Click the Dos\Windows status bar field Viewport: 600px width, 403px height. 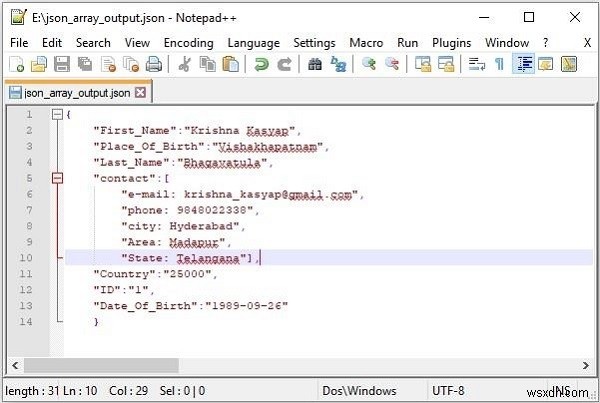pos(359,391)
